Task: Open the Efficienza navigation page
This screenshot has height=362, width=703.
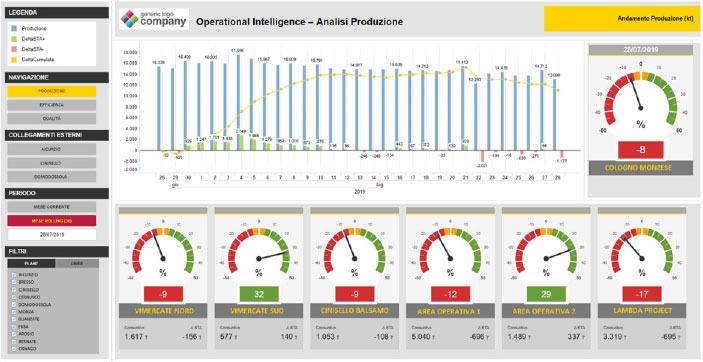Action: pyautogui.click(x=52, y=105)
